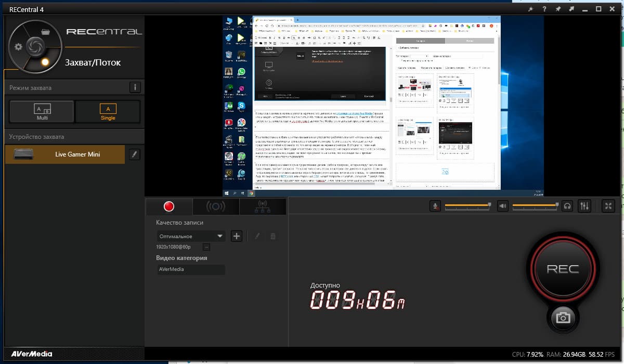Switch to the multi-stream network tab
This screenshot has width=624, height=364.
click(x=262, y=206)
